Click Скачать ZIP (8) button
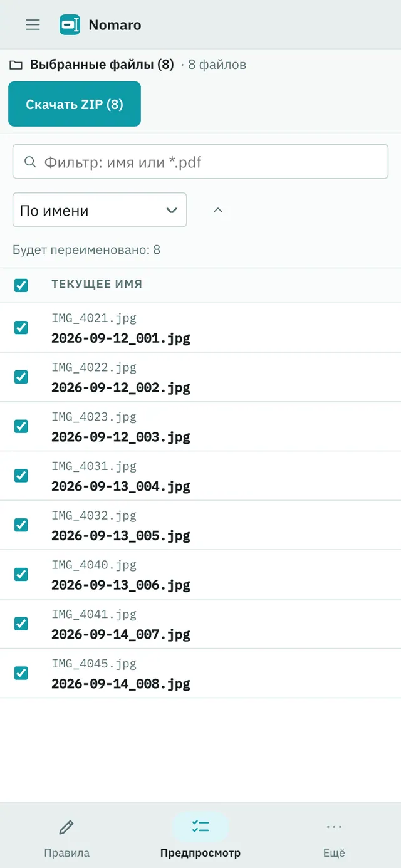The height and width of the screenshot is (868, 401). 75,104
